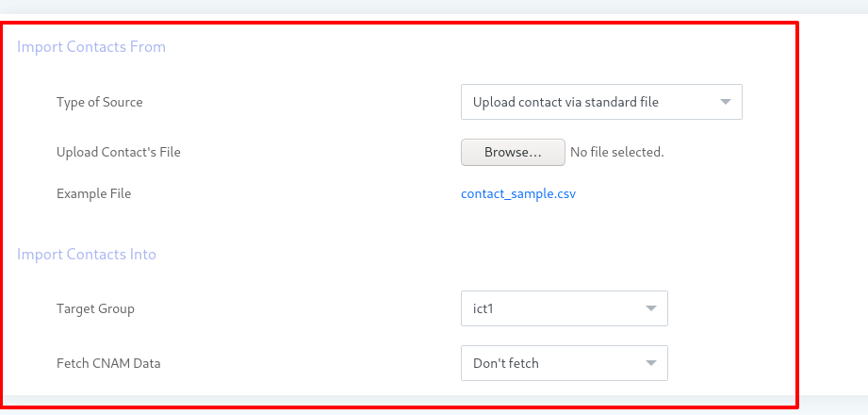Open the Fetch CNAM Data select box
This screenshot has width=868, height=415.
pos(565,363)
